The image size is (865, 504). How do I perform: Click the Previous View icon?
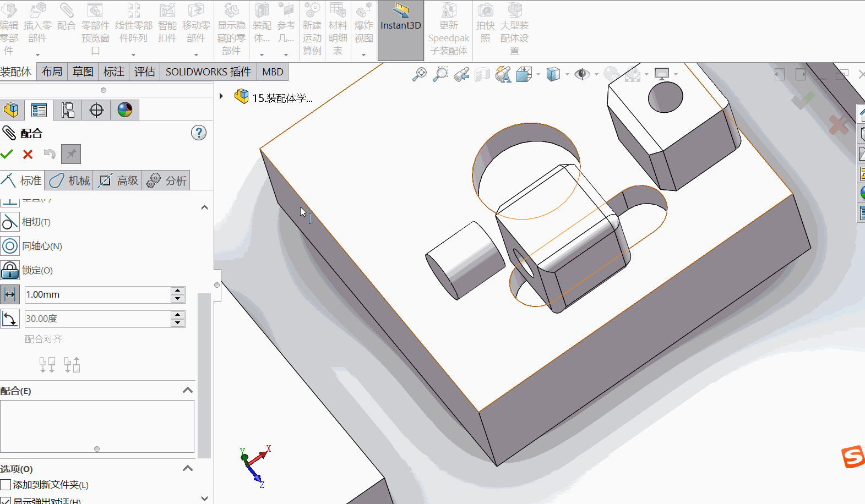tap(461, 74)
